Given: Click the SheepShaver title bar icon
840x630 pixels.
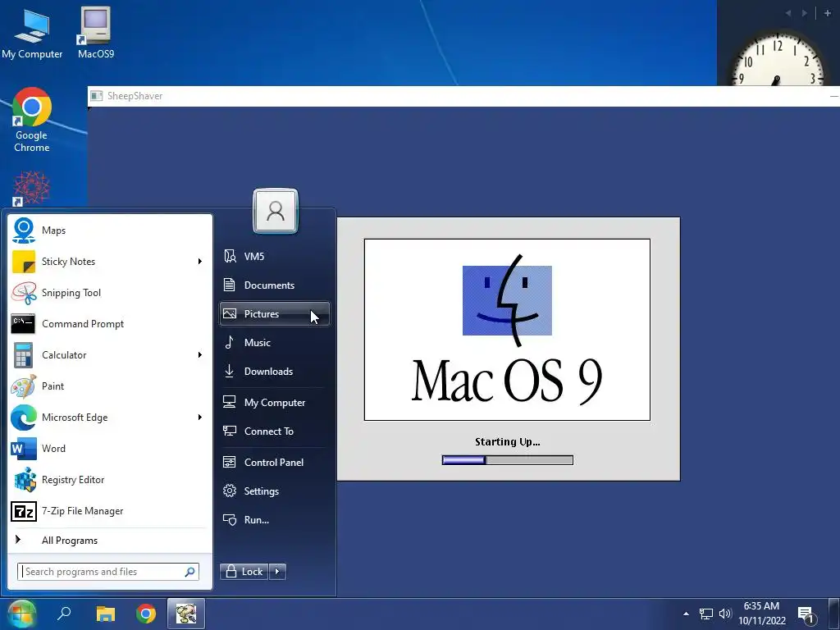Looking at the screenshot, I should click(97, 96).
